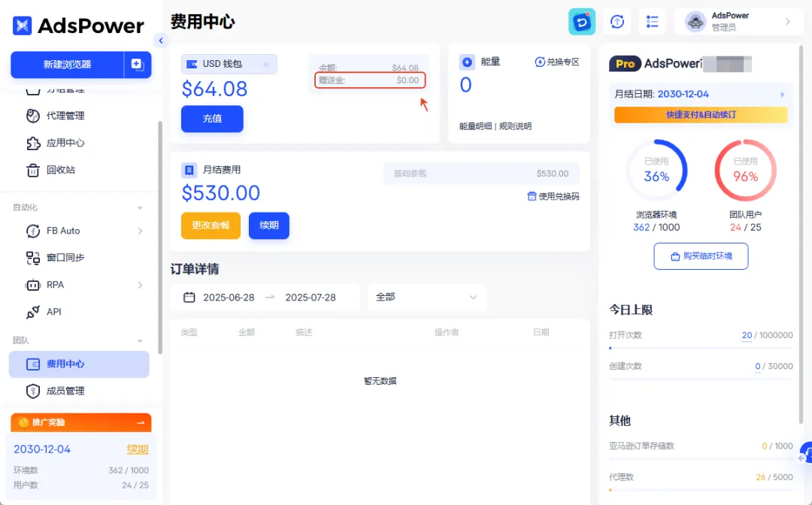Screen dimensions: 812x505
Task: Open the 推广奖励 banner
Action: (x=80, y=422)
